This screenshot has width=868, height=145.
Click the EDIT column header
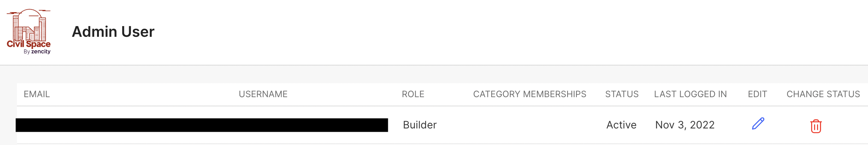coord(758,94)
